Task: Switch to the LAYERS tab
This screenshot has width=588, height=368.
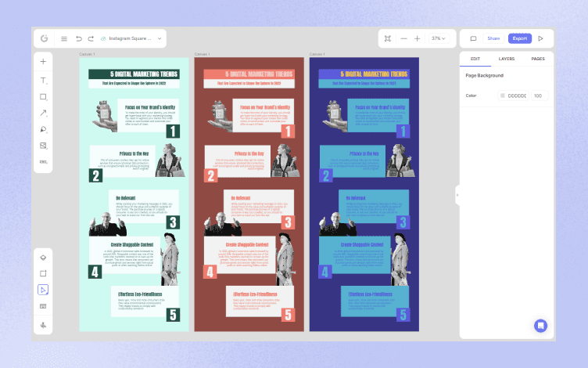Action: tap(506, 59)
